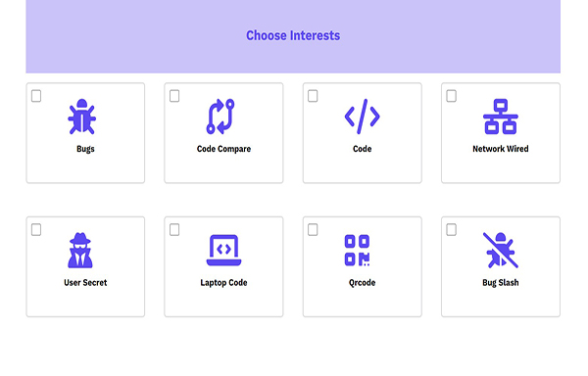
Task: Click the Qrcode icon
Action: click(x=357, y=250)
